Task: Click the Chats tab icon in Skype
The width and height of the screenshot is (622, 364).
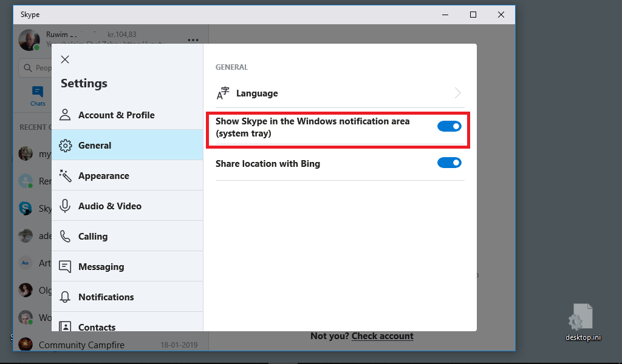Action: click(38, 92)
